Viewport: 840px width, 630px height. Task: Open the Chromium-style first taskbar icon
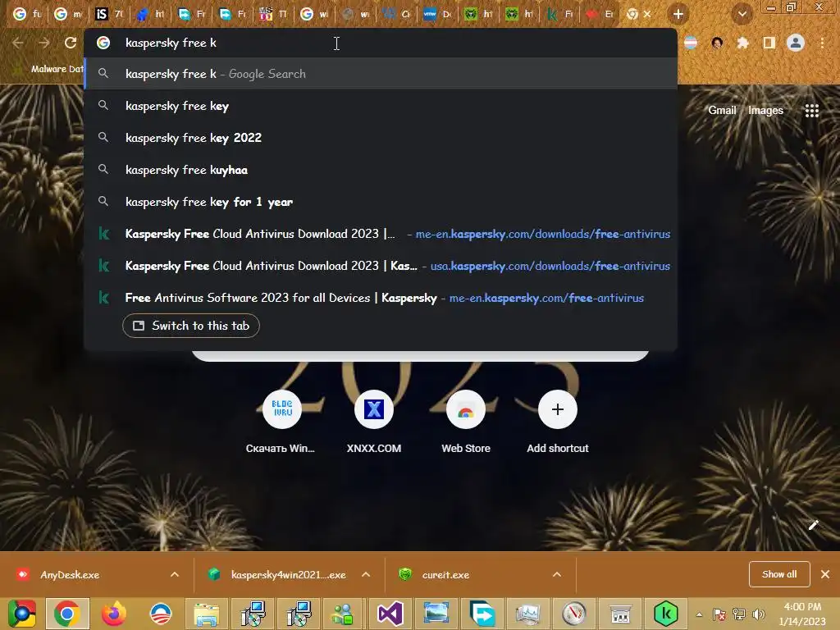coord(21,614)
